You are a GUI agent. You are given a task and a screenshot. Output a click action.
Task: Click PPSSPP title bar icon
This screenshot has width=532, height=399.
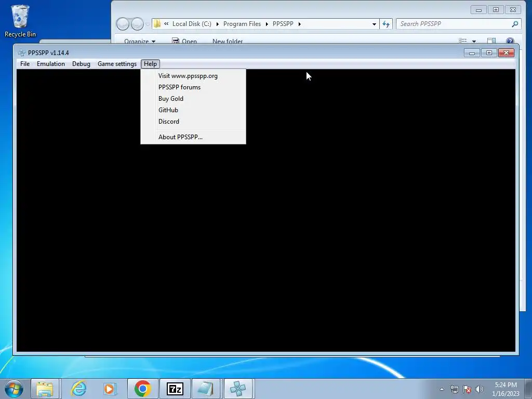coord(22,53)
